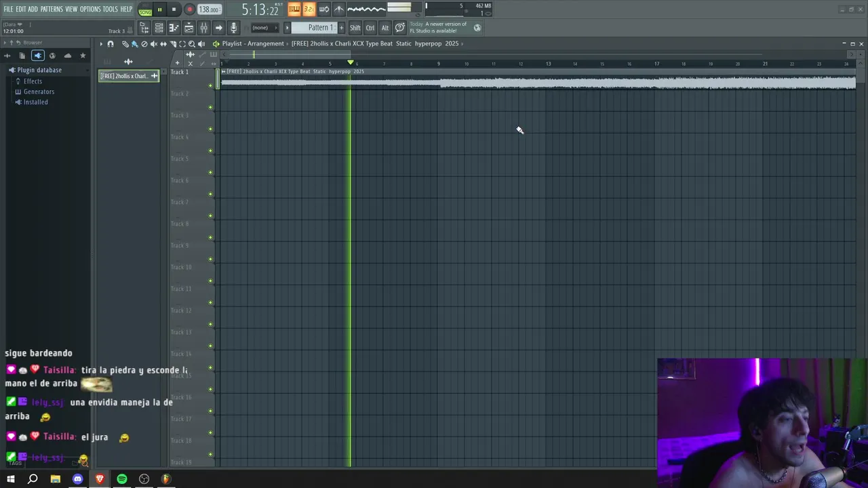Select the Mute tool
Screen dimensions: 868x488
153,44
